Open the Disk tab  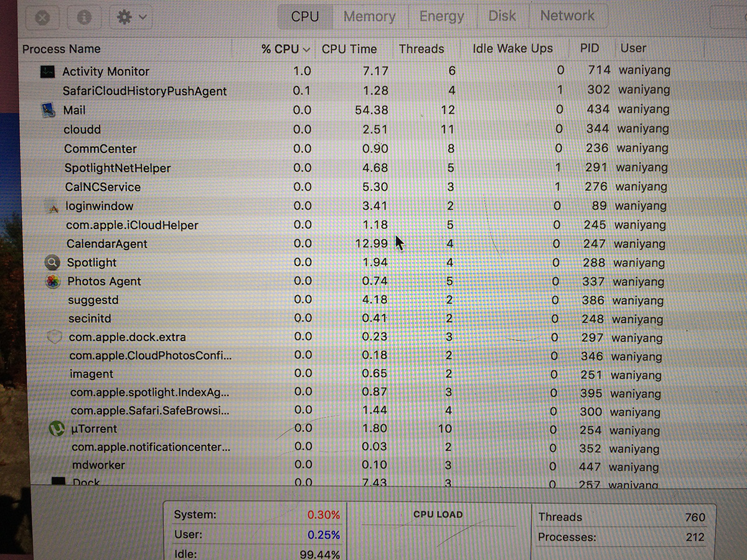coord(502,16)
